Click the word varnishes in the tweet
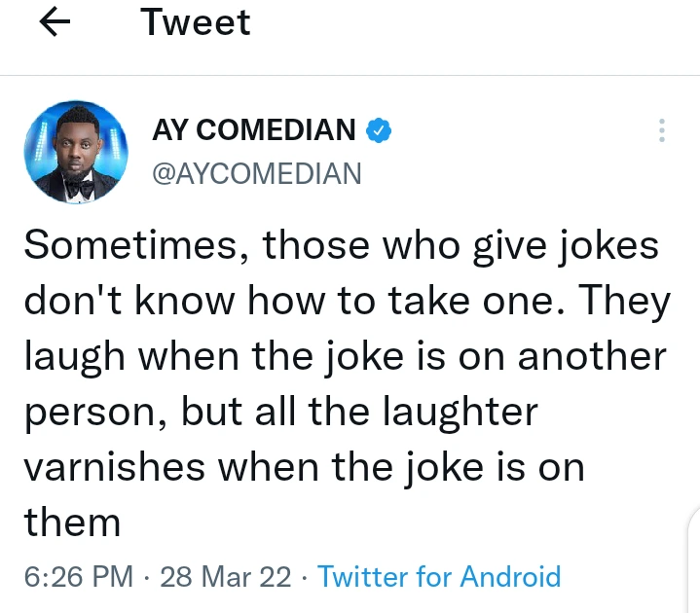Image resolution: width=700 pixels, height=613 pixels. click(x=113, y=468)
